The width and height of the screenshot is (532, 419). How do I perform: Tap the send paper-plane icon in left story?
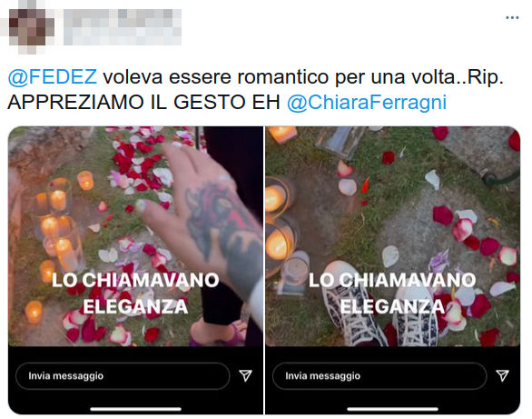tap(245, 375)
